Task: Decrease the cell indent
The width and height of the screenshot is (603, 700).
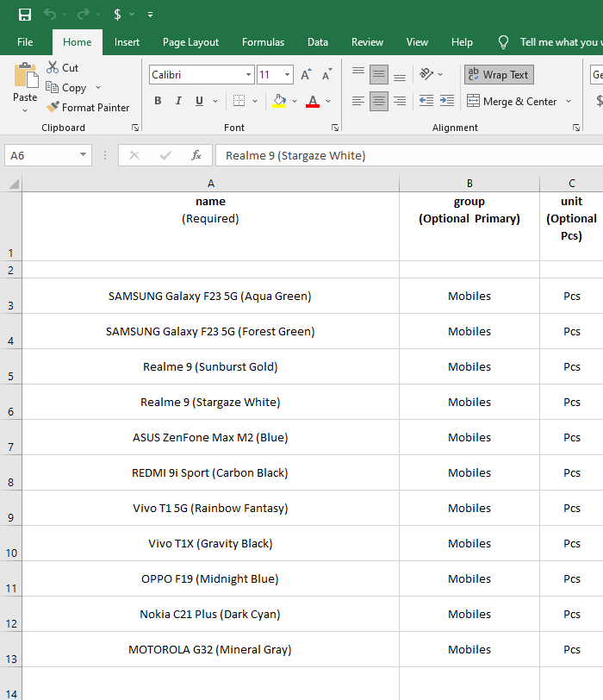Action: point(426,101)
